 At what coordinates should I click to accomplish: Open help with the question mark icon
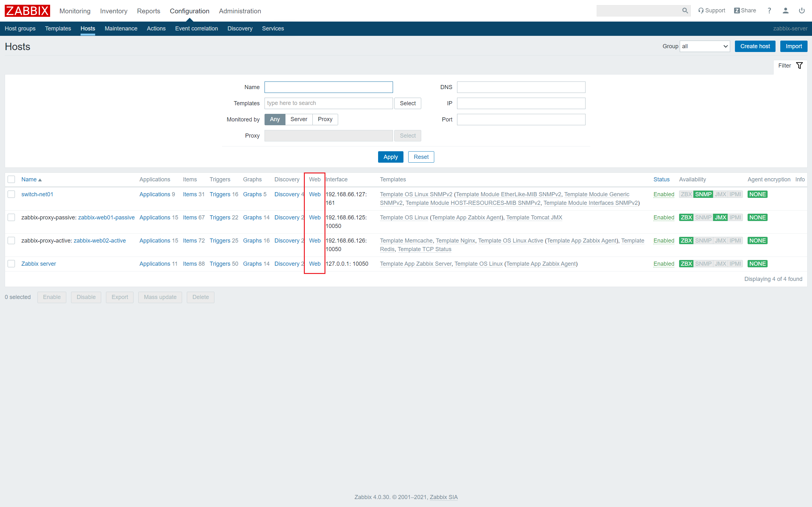tap(769, 10)
